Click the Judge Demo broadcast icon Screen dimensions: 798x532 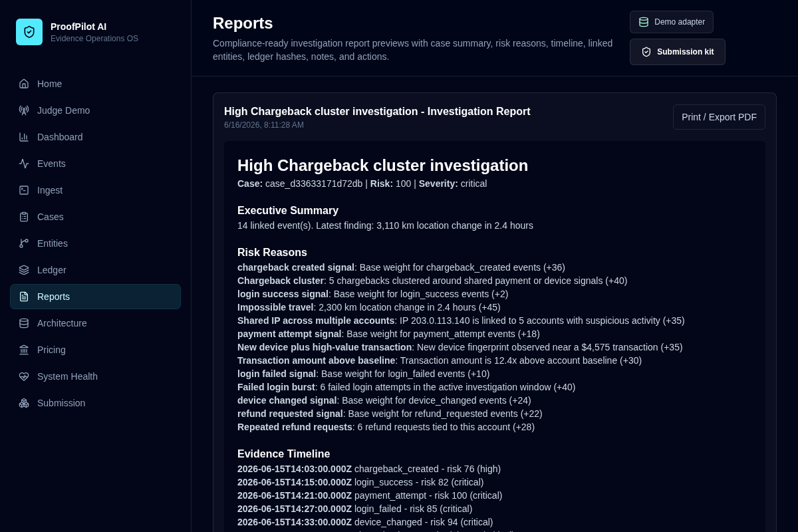click(24, 110)
